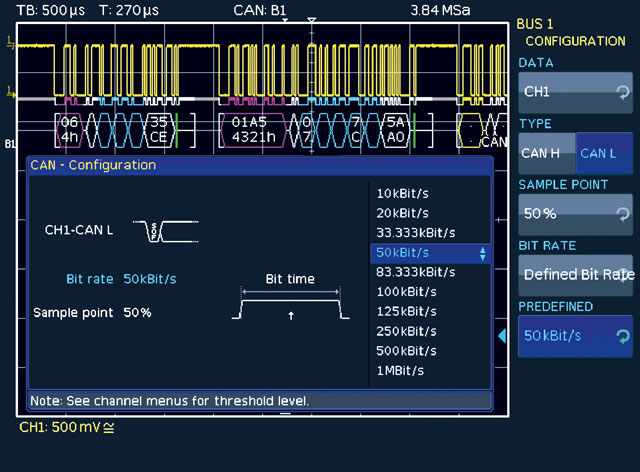
Task: Click the CH1: 500 mV channel readout
Action: click(67, 427)
